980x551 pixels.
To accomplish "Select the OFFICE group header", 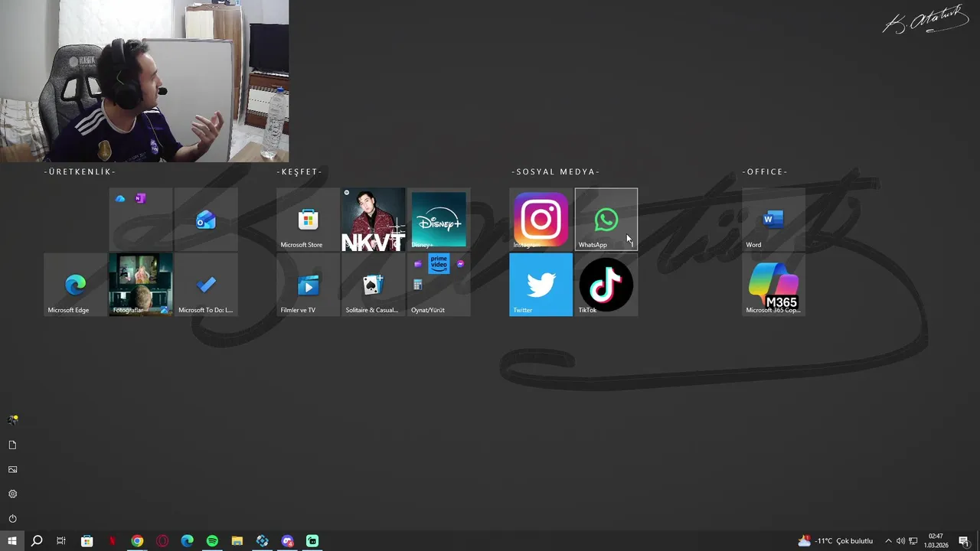I will 765,172.
